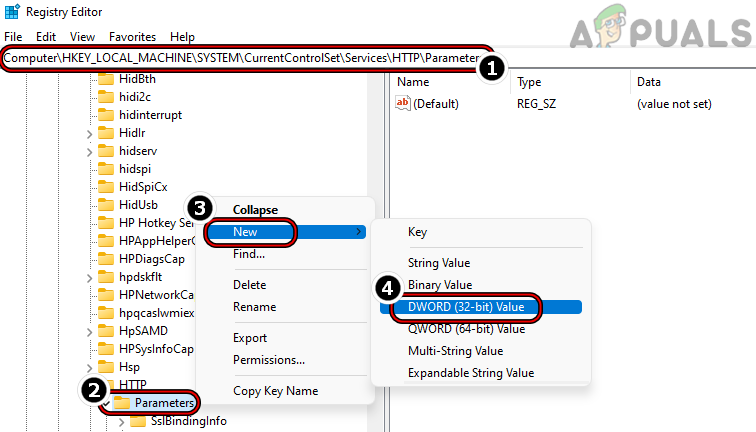Click the (Default) string value icon
Image resolution: width=756 pixels, height=432 pixels.
click(404, 103)
